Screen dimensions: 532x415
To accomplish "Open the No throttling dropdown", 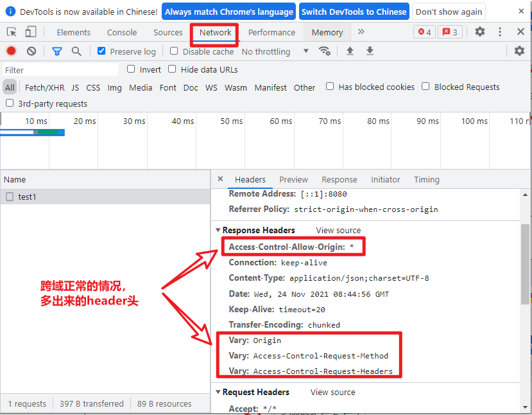I will point(275,51).
